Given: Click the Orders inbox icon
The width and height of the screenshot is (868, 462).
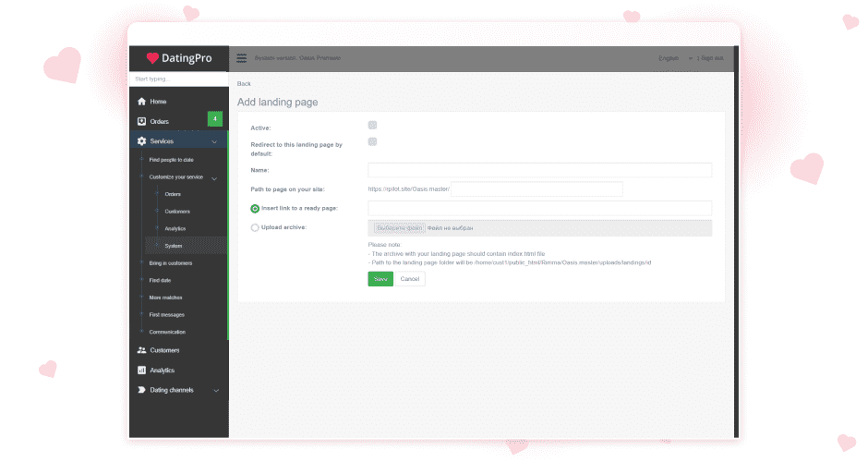Looking at the screenshot, I should point(141,121).
